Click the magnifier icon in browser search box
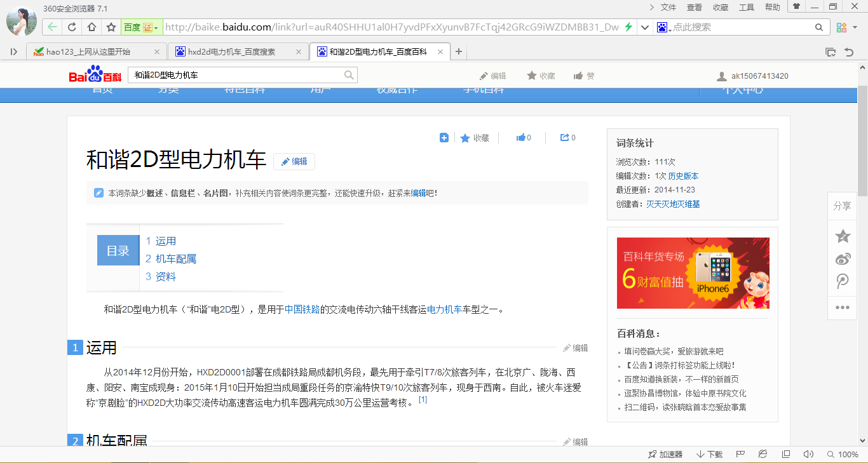Image resolution: width=868 pixels, height=463 pixels. point(819,27)
